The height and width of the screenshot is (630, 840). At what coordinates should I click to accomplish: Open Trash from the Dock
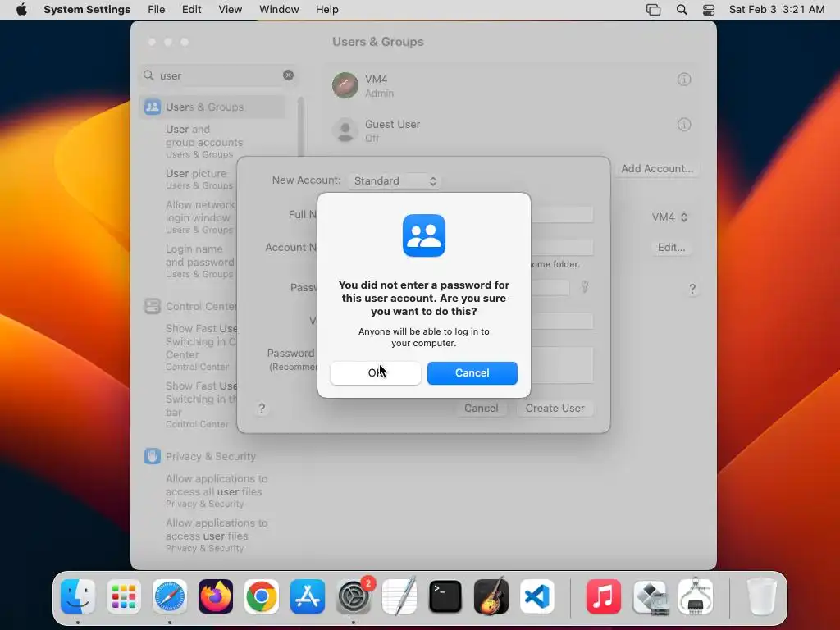[761, 596]
